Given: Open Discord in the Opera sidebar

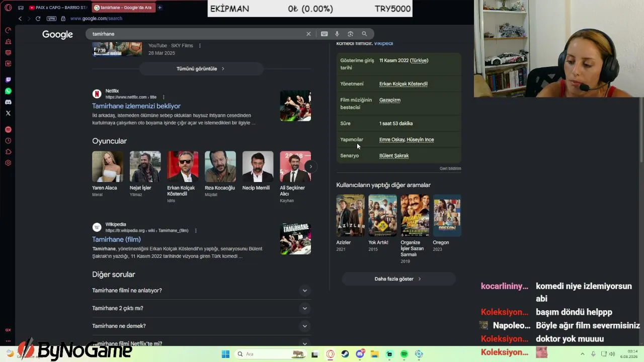Looking at the screenshot, I should pos(8,102).
